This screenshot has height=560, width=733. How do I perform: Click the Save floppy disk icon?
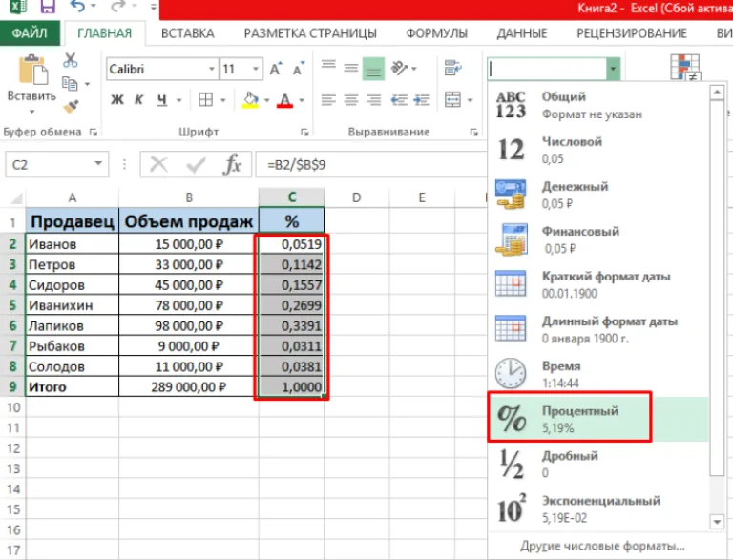coord(48,6)
